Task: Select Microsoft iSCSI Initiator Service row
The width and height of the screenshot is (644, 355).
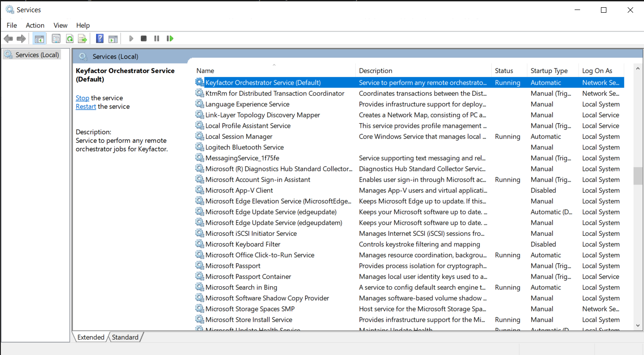Action: [x=409, y=233]
